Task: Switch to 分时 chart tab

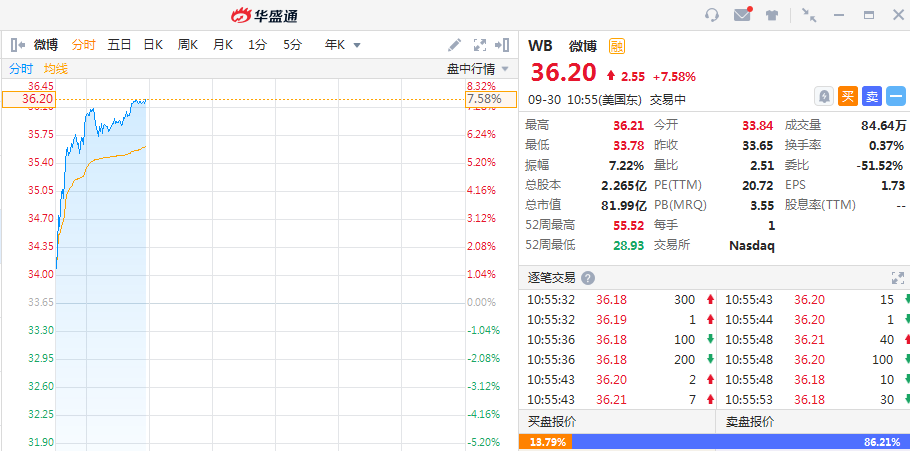Action: tap(84, 45)
